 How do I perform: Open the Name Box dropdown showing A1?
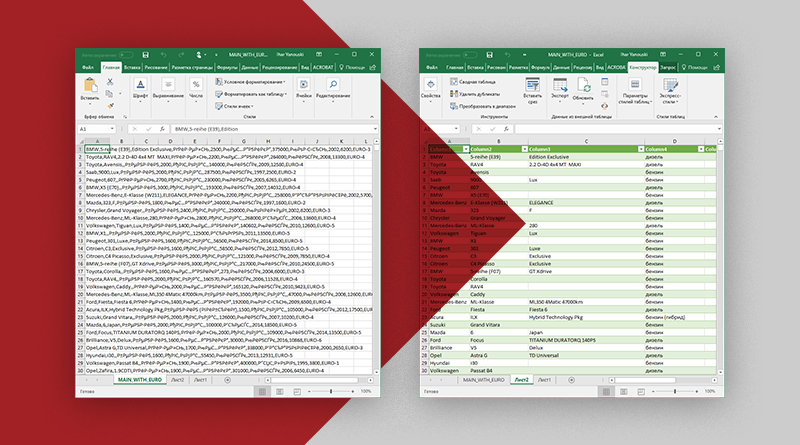pos(112,129)
